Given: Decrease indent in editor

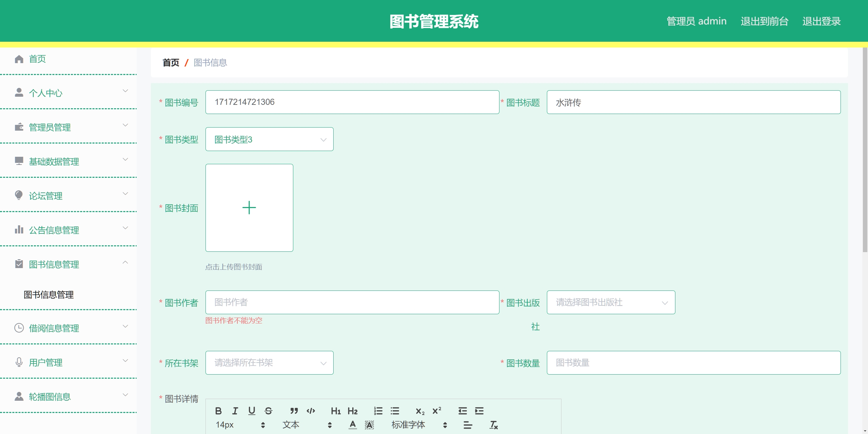Looking at the screenshot, I should 462,411.
